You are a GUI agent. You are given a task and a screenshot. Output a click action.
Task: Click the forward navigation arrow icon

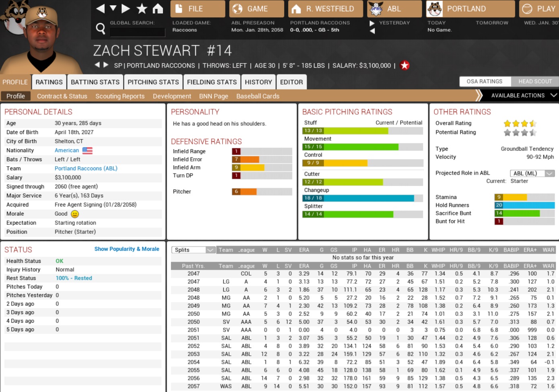(126, 8)
